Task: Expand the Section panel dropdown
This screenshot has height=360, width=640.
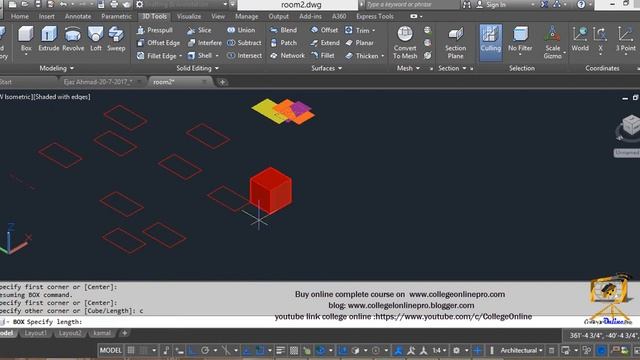Action: (x=452, y=68)
